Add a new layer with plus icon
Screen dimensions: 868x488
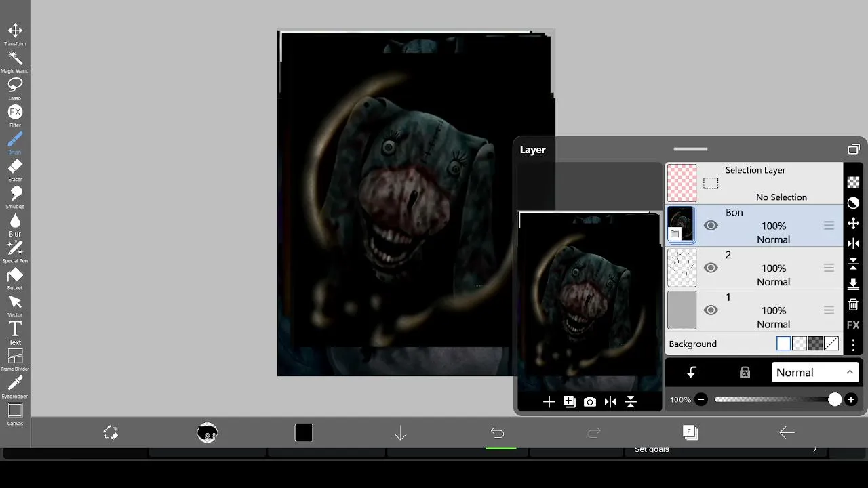point(549,402)
